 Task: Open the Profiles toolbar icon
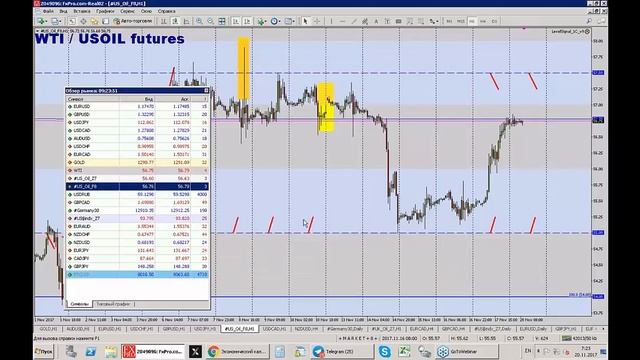[56, 21]
